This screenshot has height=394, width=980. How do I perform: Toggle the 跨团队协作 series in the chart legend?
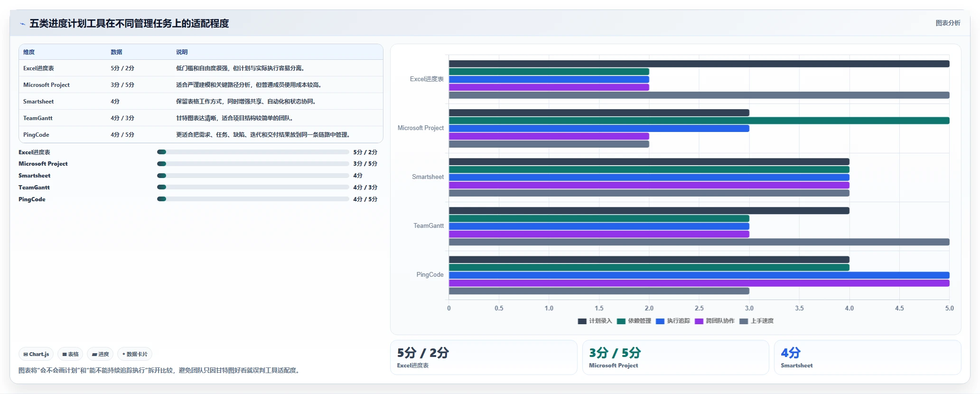click(x=714, y=321)
